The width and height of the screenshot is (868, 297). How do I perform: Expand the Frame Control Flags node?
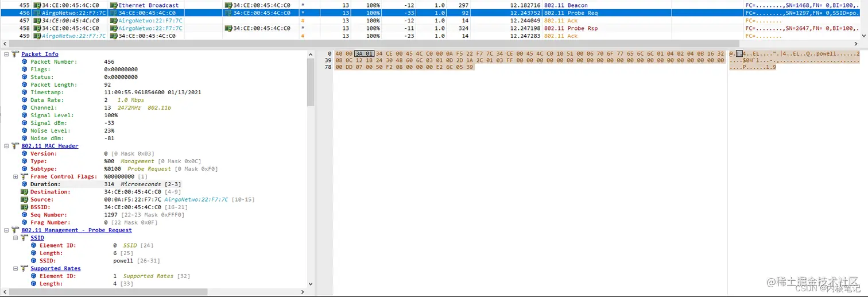(x=15, y=176)
